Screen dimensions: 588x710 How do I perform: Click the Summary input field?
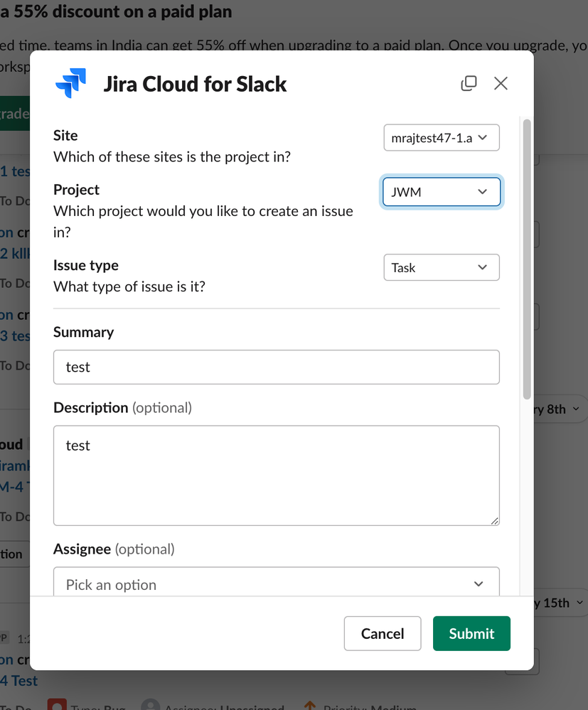(277, 367)
